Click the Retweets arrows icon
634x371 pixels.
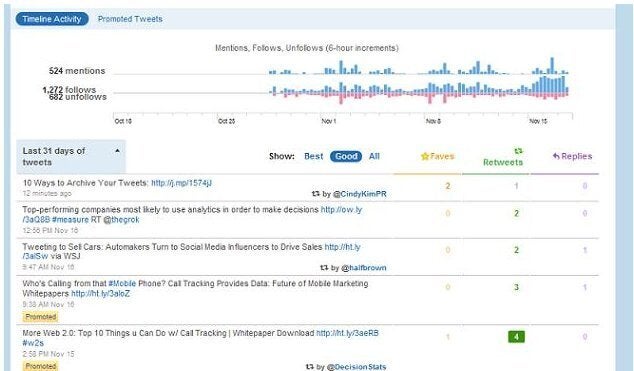tap(518, 151)
